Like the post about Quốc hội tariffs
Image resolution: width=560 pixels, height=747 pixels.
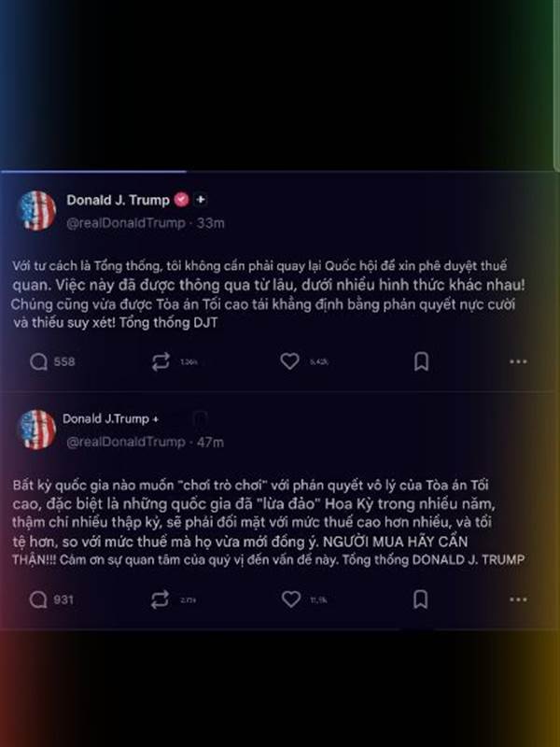pos(289,361)
